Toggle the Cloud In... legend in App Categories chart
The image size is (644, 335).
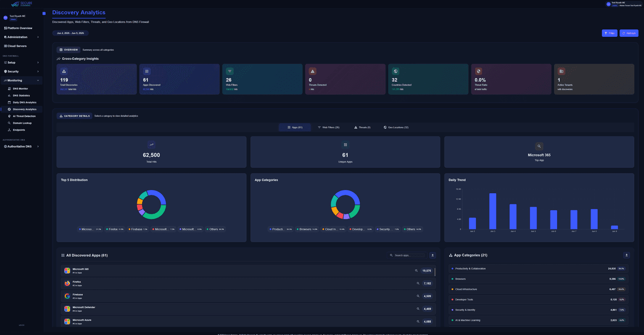(x=333, y=229)
